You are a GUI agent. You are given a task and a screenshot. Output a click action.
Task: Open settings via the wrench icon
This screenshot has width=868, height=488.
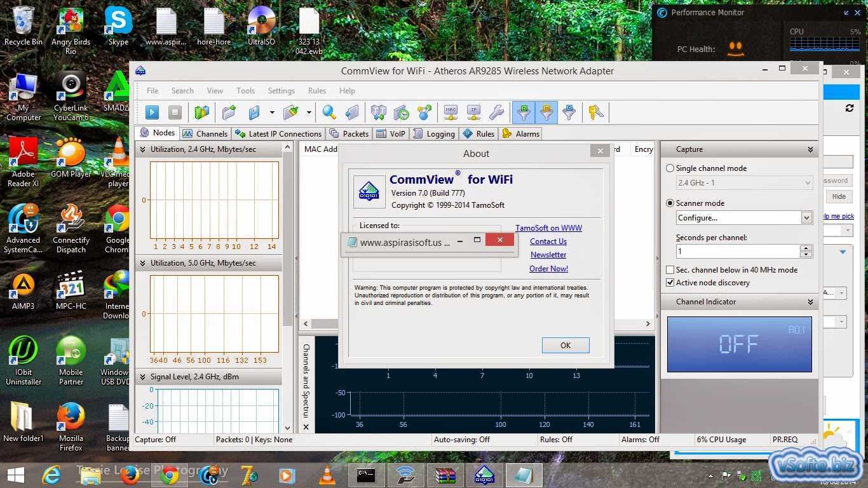pyautogui.click(x=496, y=112)
